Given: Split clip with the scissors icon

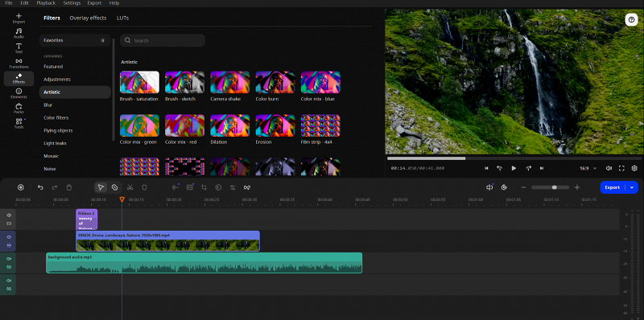Looking at the screenshot, I should pyautogui.click(x=130, y=187).
